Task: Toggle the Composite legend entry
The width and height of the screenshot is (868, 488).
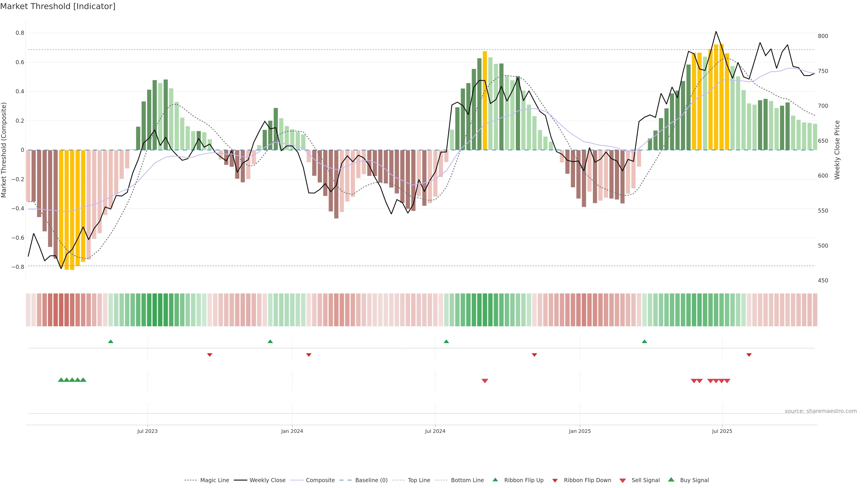Action: tap(320, 480)
